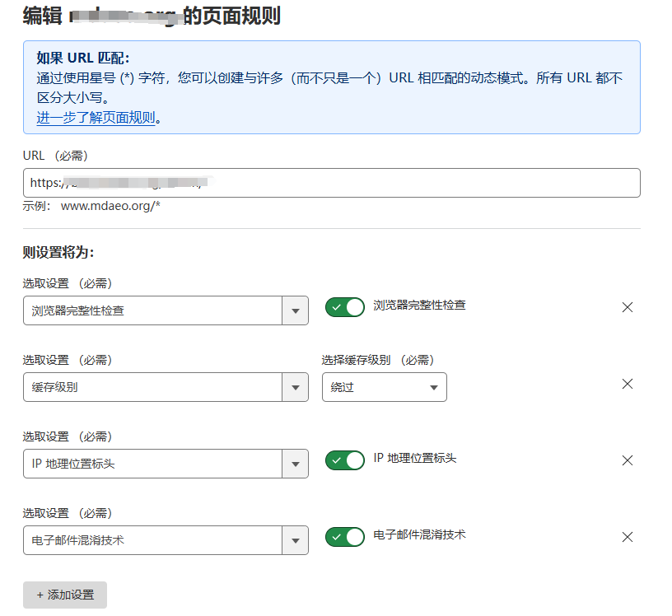
Task: Open the first setting combo box 浏览器完整性检查
Action: [x=152, y=310]
